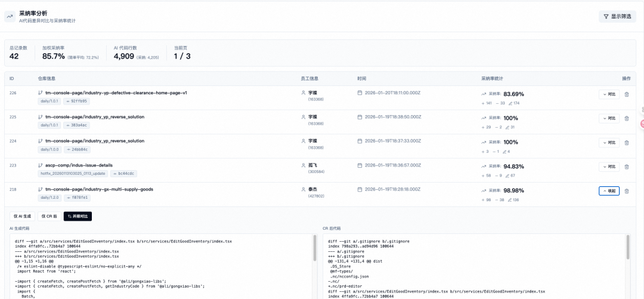Click the 显示筛选 filter button
The width and height of the screenshot is (644, 299).
click(x=617, y=17)
